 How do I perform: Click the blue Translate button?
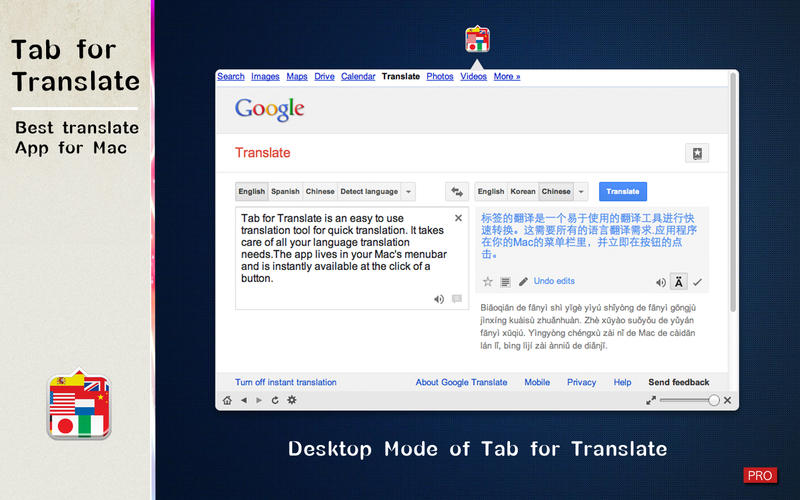[x=623, y=191]
